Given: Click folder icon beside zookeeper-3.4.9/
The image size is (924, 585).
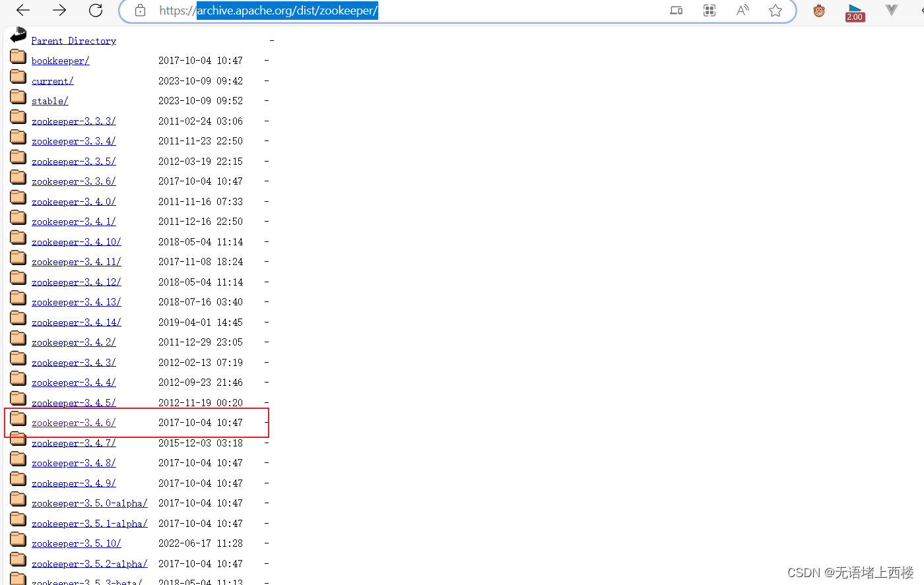Looking at the screenshot, I should (18, 479).
